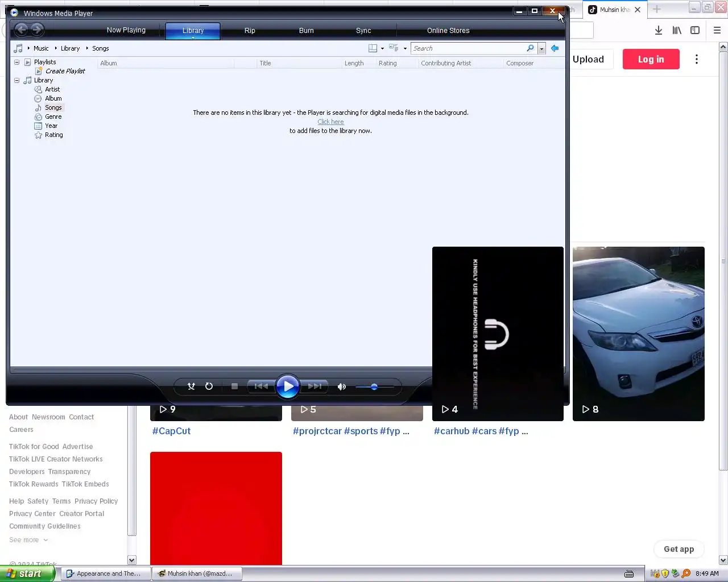The height and width of the screenshot is (582, 728).
Task: Open the Rip tab
Action: point(250,31)
